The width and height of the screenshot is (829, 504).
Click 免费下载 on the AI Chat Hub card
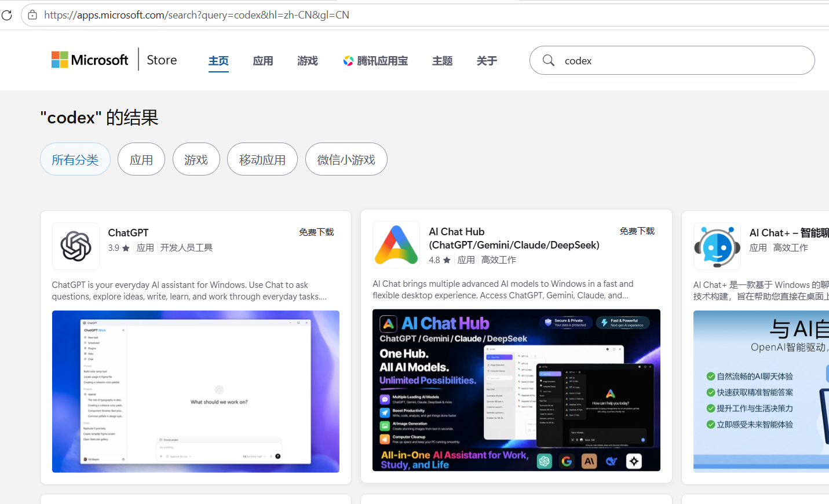[x=637, y=231]
